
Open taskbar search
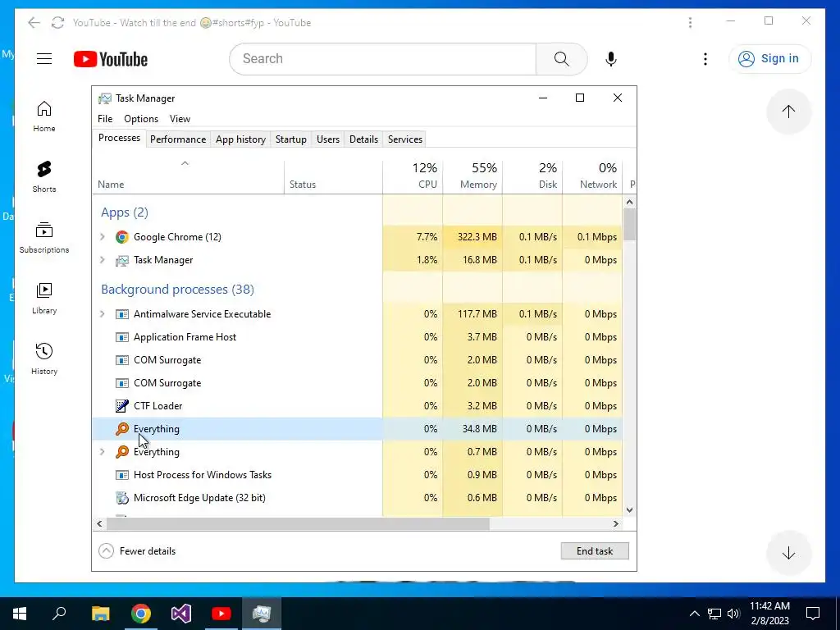coord(59,614)
